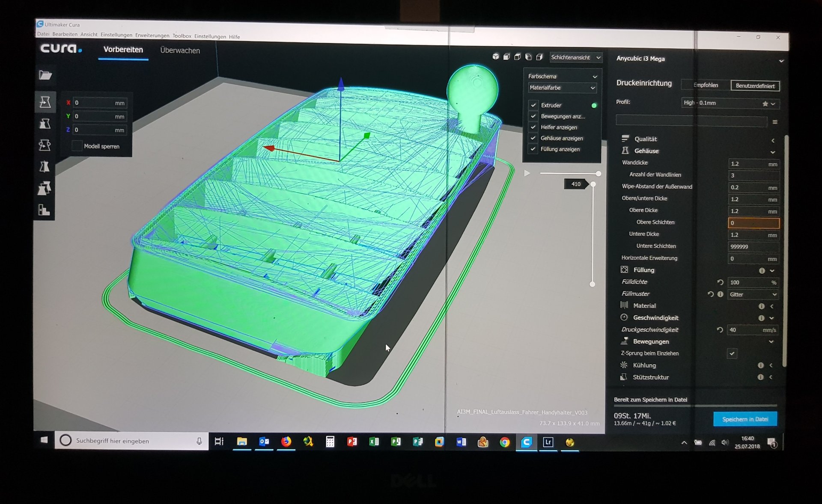Toggle Helfer anzeigen checkbox
This screenshot has width=822, height=504.
533,127
